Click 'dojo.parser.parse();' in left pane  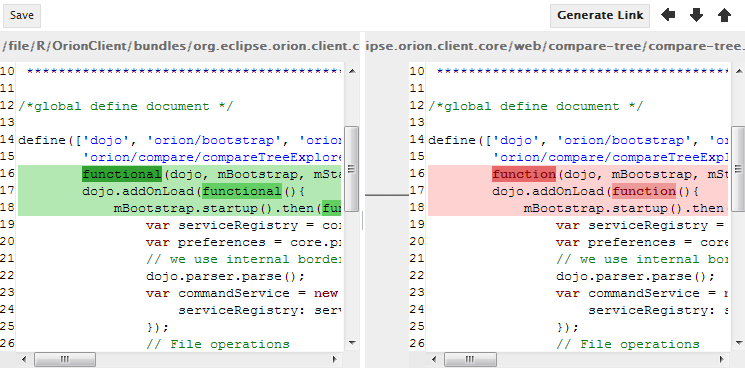[225, 277]
